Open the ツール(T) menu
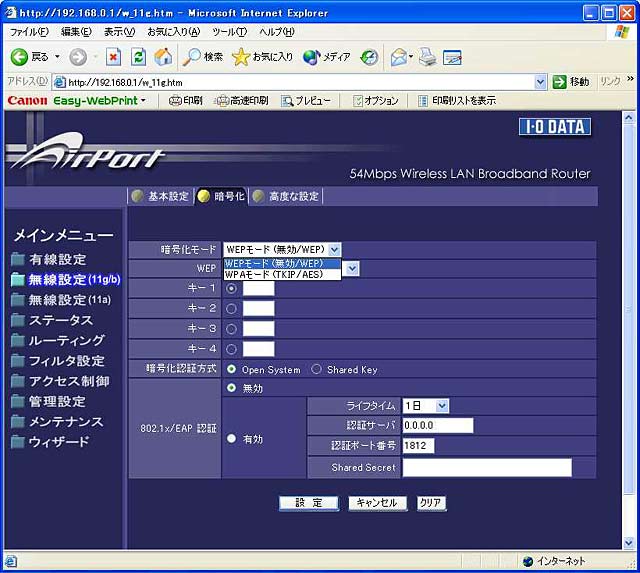Viewport: 640px width, 573px height. coord(230,32)
